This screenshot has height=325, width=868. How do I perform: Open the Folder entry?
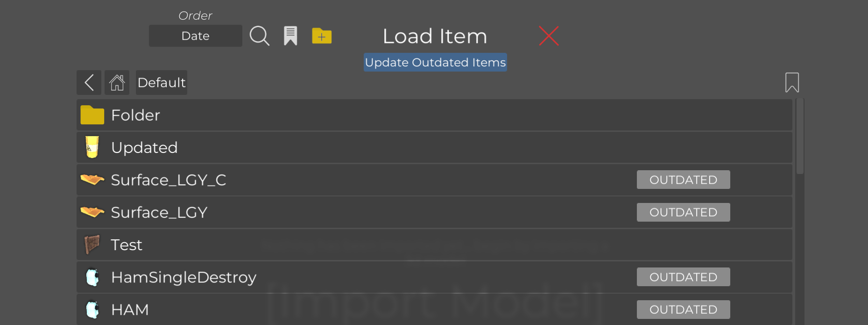(135, 115)
